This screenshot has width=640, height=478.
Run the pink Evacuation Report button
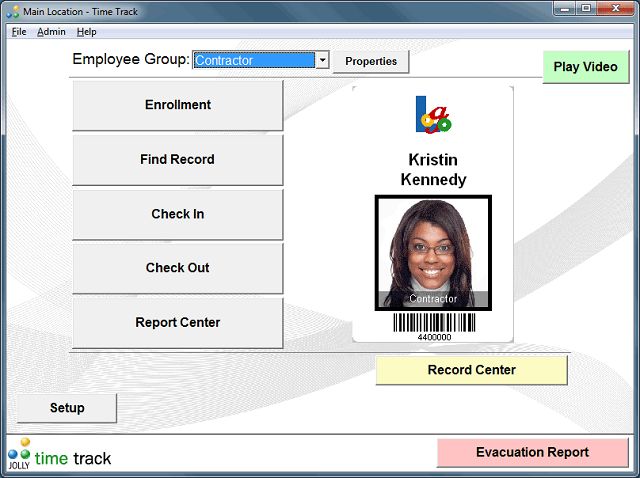coord(532,452)
